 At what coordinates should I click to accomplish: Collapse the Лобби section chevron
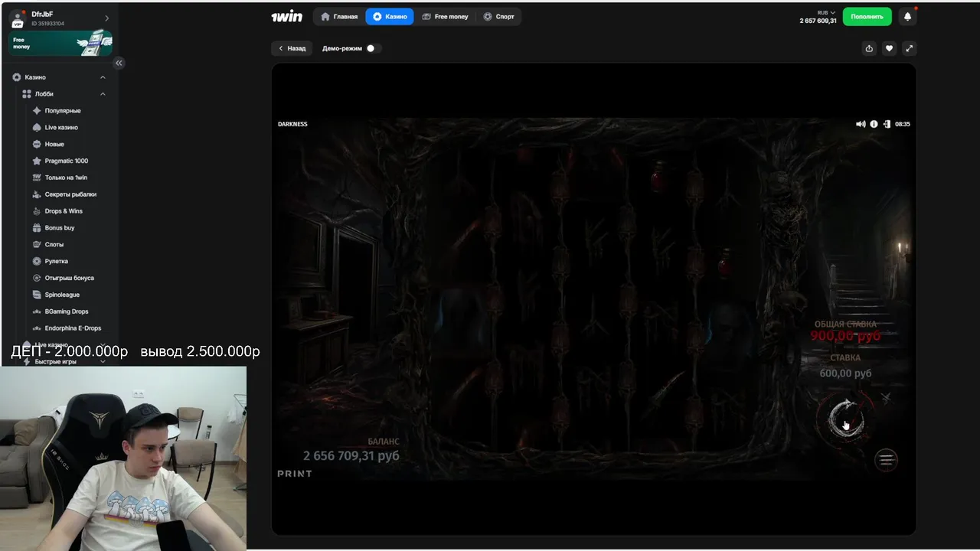tap(103, 94)
